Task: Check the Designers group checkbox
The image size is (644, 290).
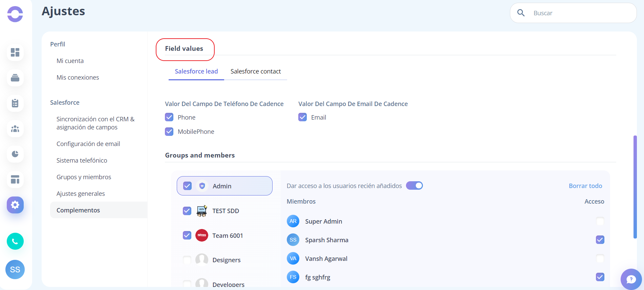Action: coord(187,260)
